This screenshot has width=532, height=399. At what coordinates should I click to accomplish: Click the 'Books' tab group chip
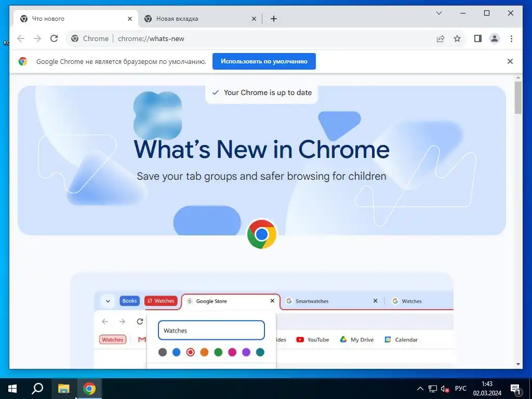(x=129, y=301)
